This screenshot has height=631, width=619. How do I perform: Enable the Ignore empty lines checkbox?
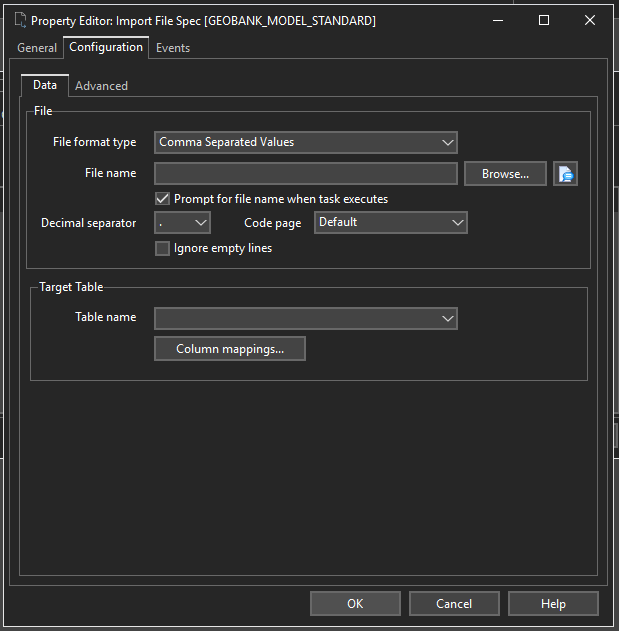(163, 248)
